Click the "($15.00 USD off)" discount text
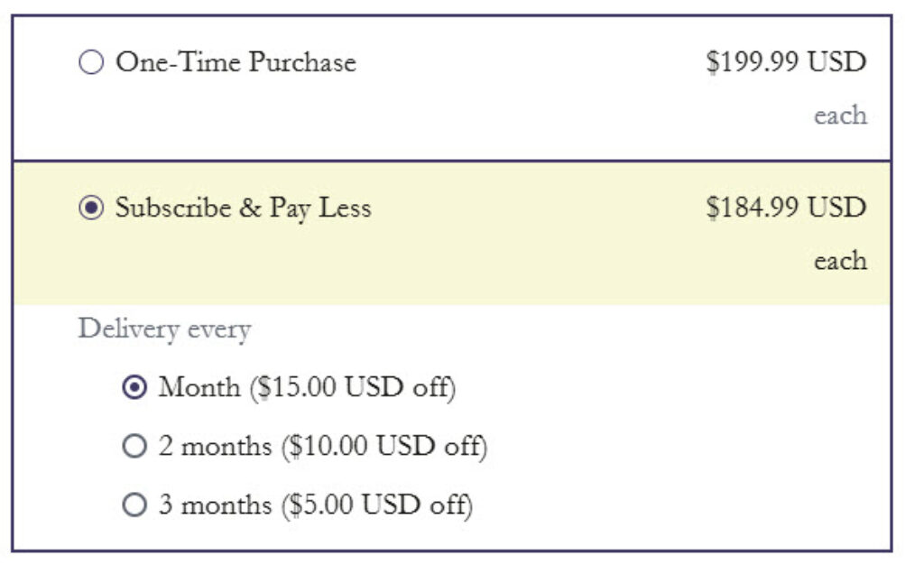The height and width of the screenshot is (565, 924). [353, 388]
